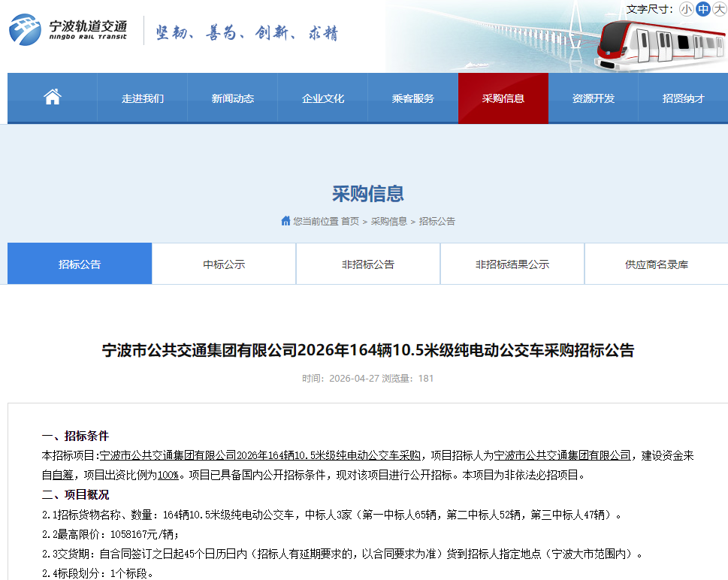Open the 供应商名录库 tab
728x580 pixels.
click(x=656, y=263)
